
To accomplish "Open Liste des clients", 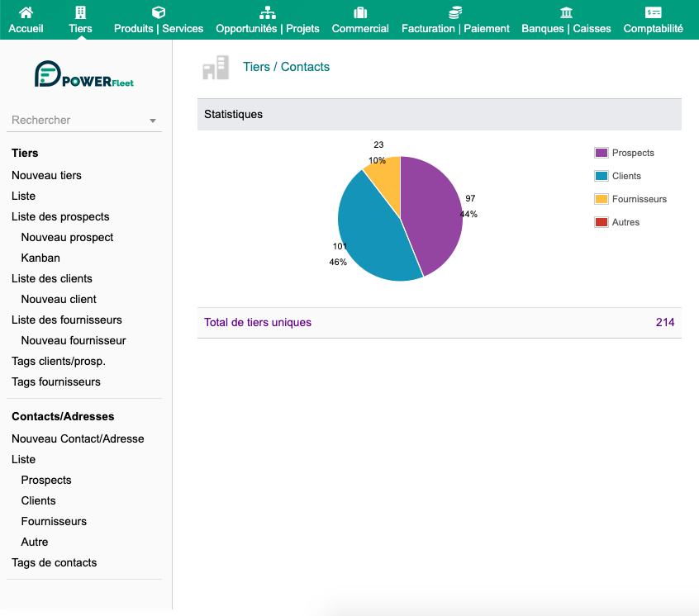I will (x=52, y=279).
